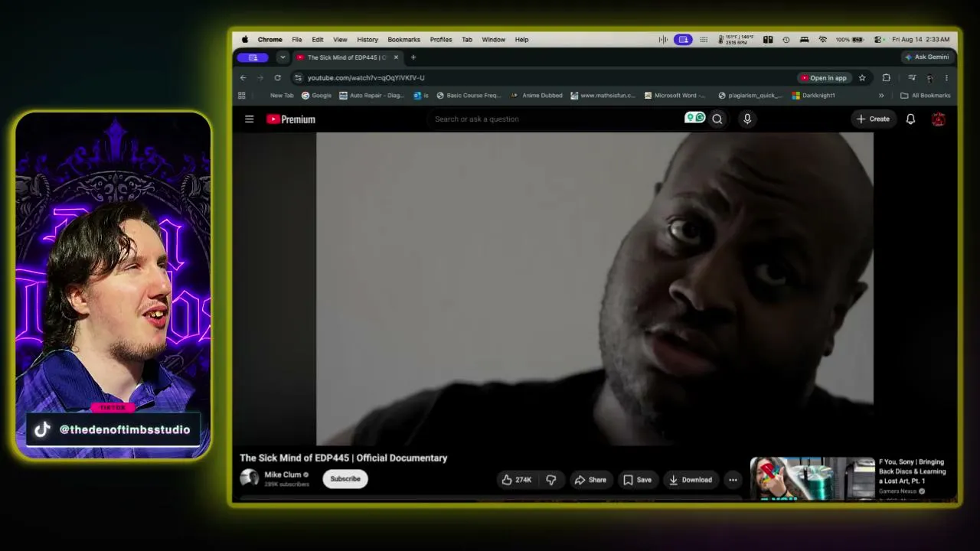This screenshot has width=980, height=551.
Task: Save the video to a playlist
Action: [x=637, y=480]
